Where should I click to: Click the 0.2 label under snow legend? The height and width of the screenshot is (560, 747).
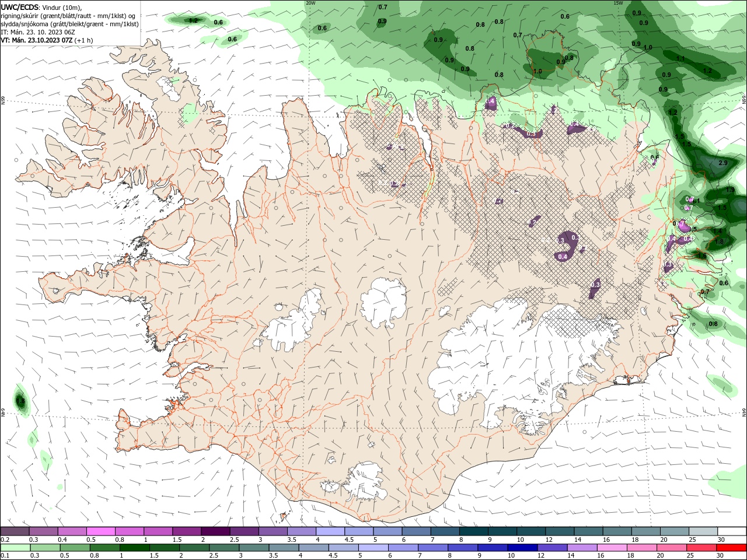click(x=5, y=540)
